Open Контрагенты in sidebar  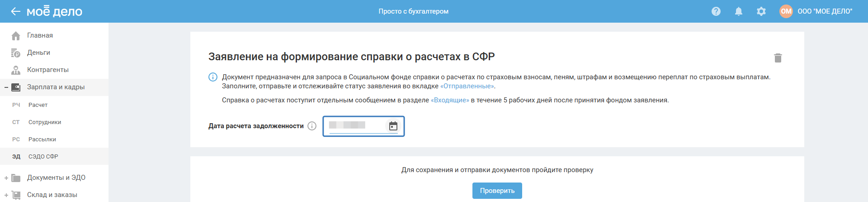click(47, 70)
